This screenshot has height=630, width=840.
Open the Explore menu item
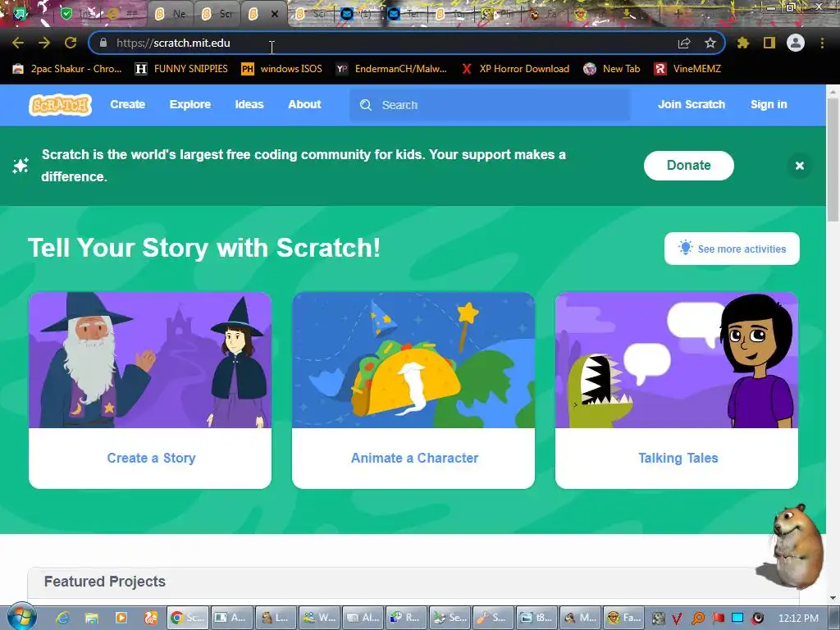pos(190,104)
